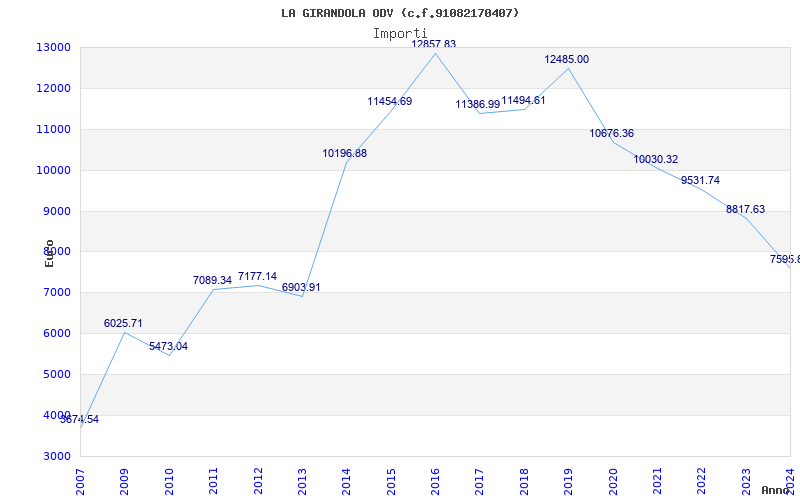Click the x-axis year 2021
The width and height of the screenshot is (800, 500).
point(657,481)
